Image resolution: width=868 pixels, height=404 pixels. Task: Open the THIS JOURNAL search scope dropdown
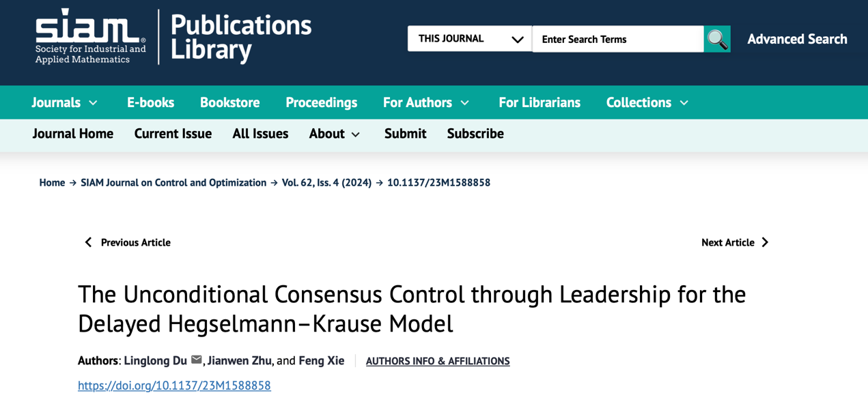coord(469,39)
